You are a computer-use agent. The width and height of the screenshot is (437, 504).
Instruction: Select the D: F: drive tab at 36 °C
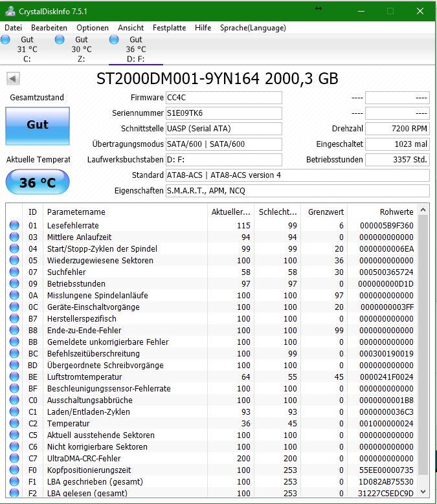136,49
